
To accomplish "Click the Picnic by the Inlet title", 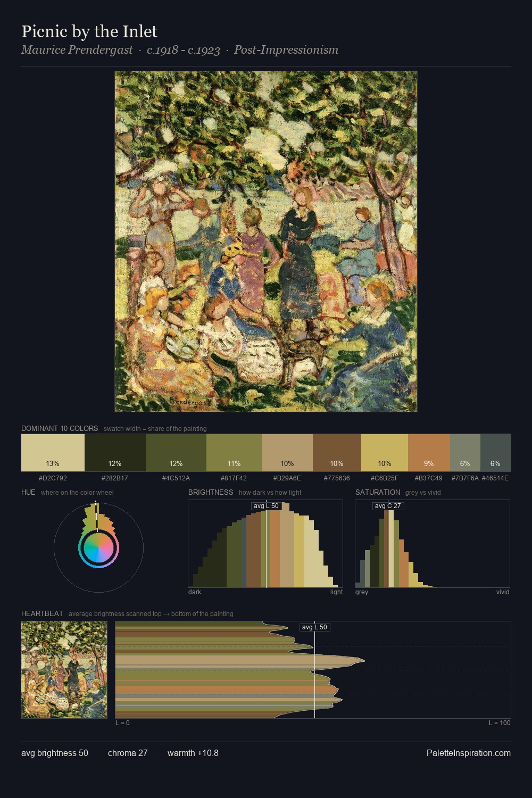I will click(89, 31).
